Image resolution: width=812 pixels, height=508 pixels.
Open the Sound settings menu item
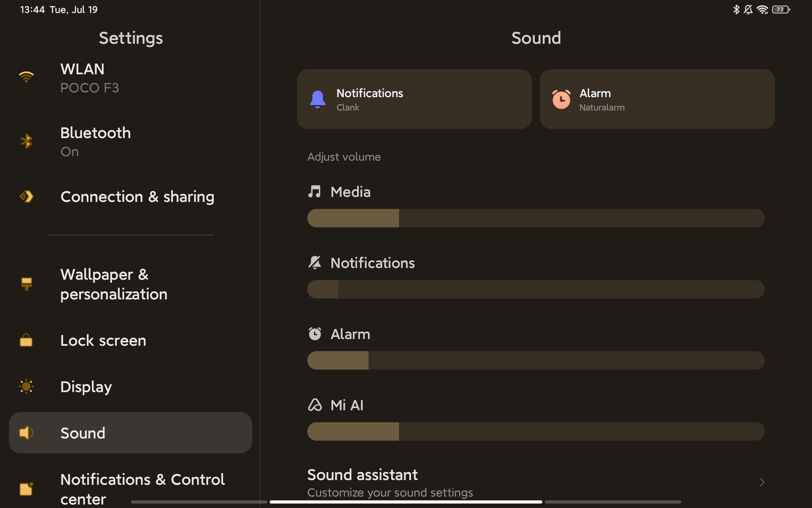point(130,433)
